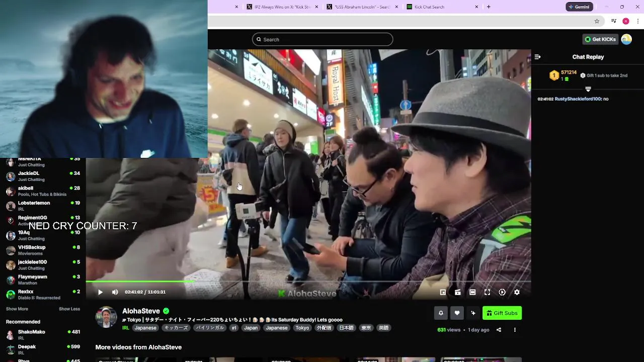Select the バイリンガル tag
The width and height of the screenshot is (644, 362).
pos(210,328)
